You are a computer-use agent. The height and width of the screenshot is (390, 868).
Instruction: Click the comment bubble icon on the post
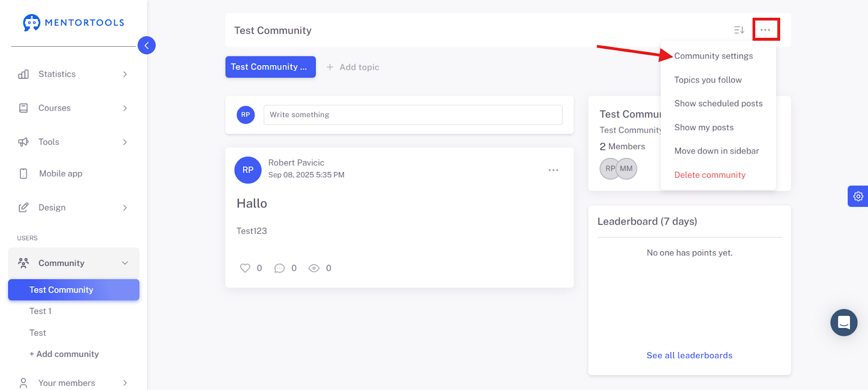click(279, 268)
